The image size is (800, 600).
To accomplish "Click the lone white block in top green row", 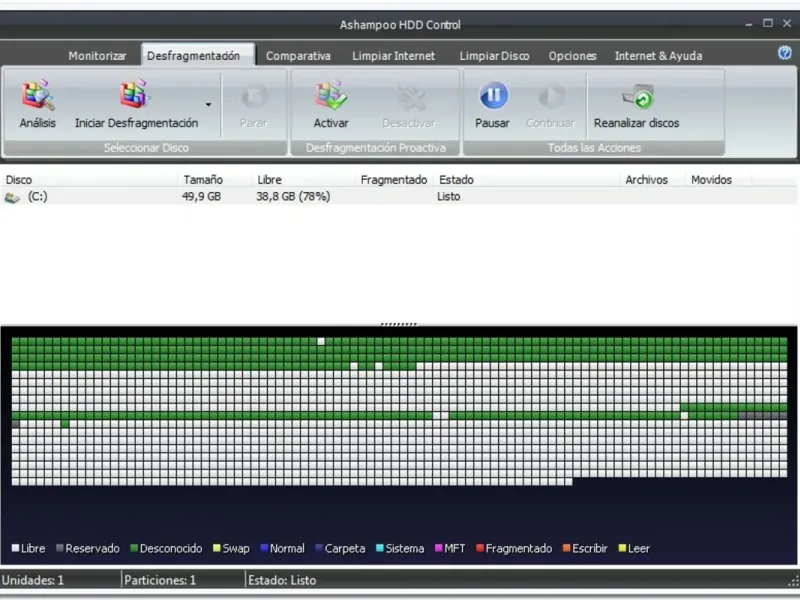I will (321, 341).
